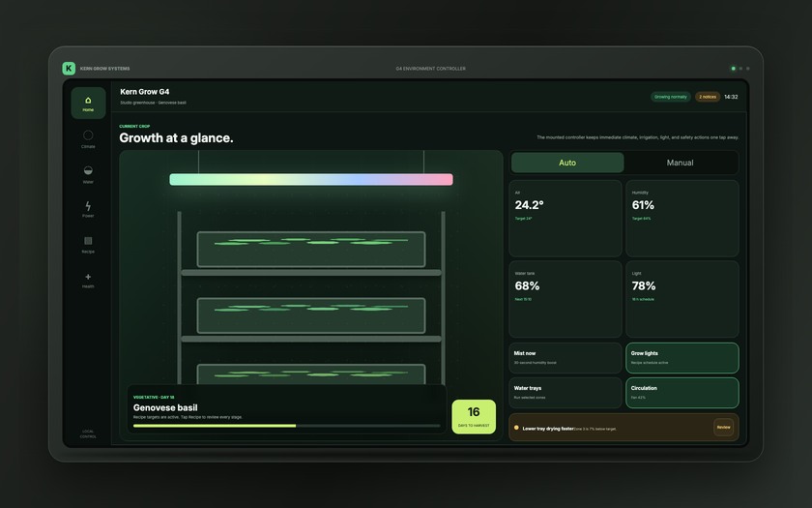This screenshot has height=508, width=812.
Task: Toggle the Grow lights control
Action: [682, 358]
